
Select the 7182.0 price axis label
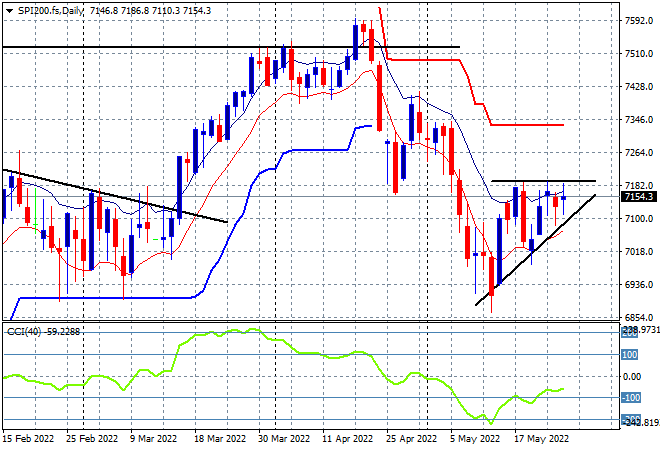pos(639,186)
